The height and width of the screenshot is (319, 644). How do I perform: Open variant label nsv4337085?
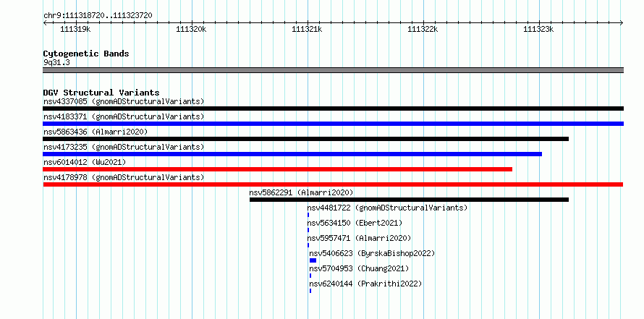[124, 101]
